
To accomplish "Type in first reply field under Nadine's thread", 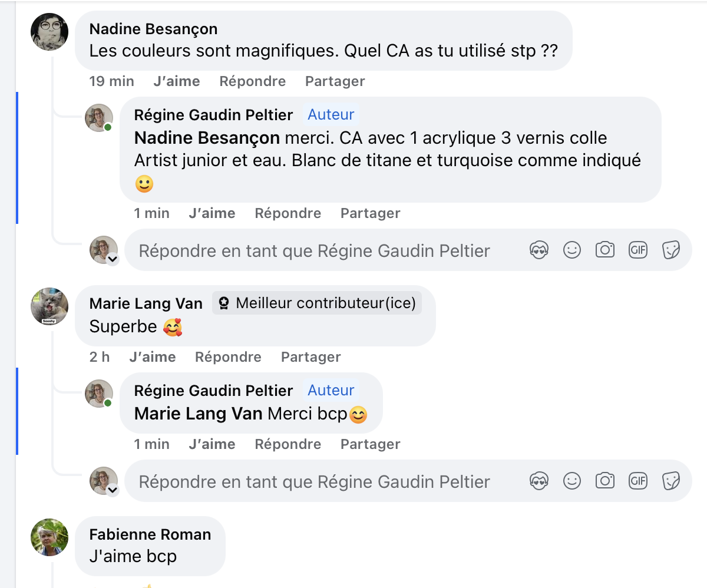I will [314, 251].
